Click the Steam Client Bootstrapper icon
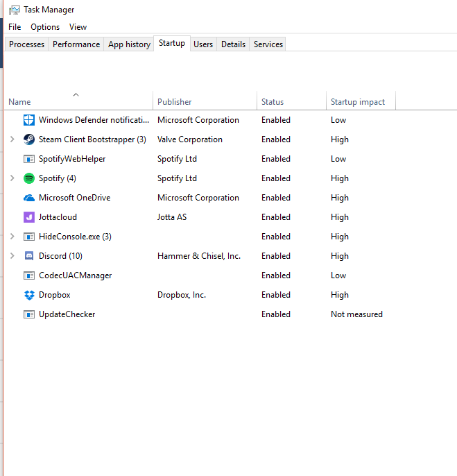 (x=29, y=139)
